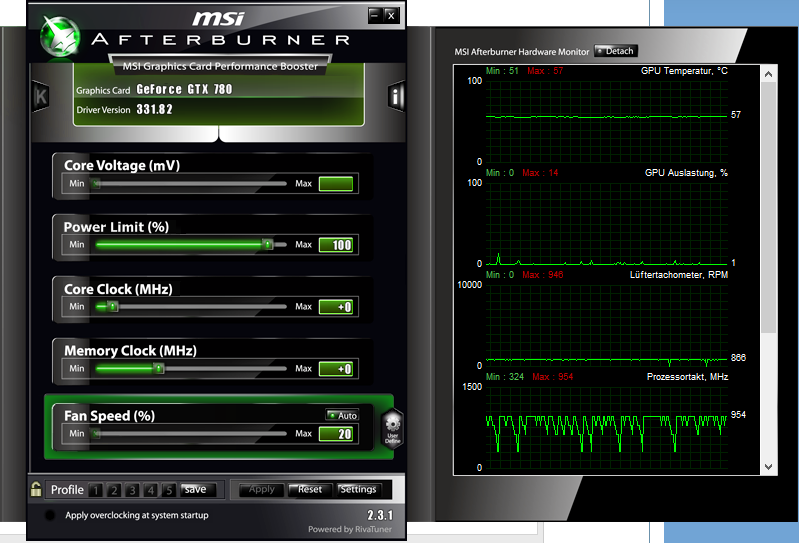This screenshot has width=799, height=543.
Task: Click the Core Voltage value field
Action: click(x=336, y=183)
